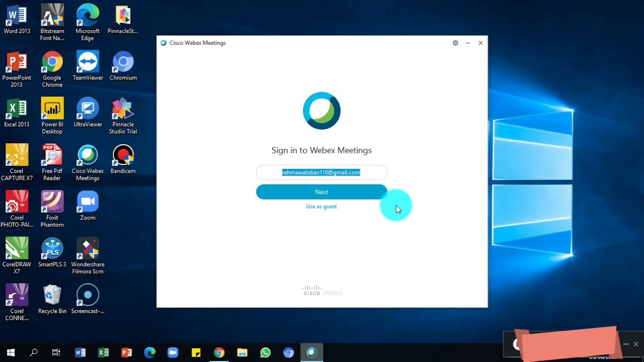The width and height of the screenshot is (644, 362).
Task: Click the email address input field
Action: 321,172
